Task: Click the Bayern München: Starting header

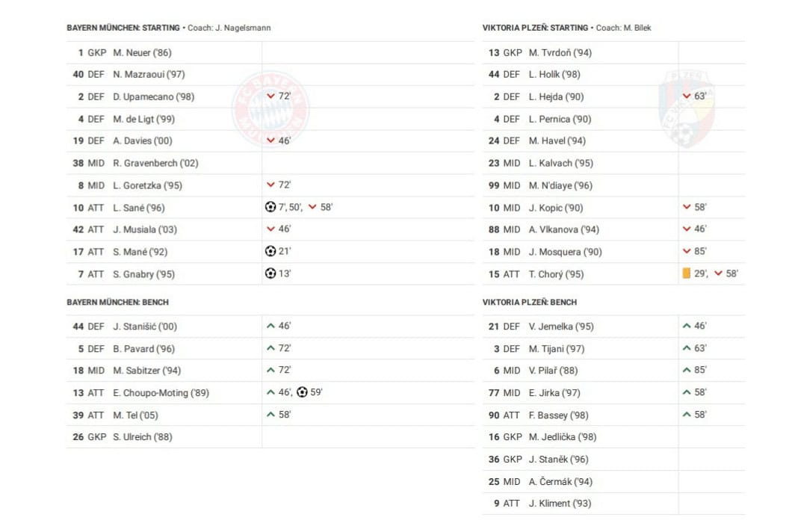Action: tap(123, 28)
